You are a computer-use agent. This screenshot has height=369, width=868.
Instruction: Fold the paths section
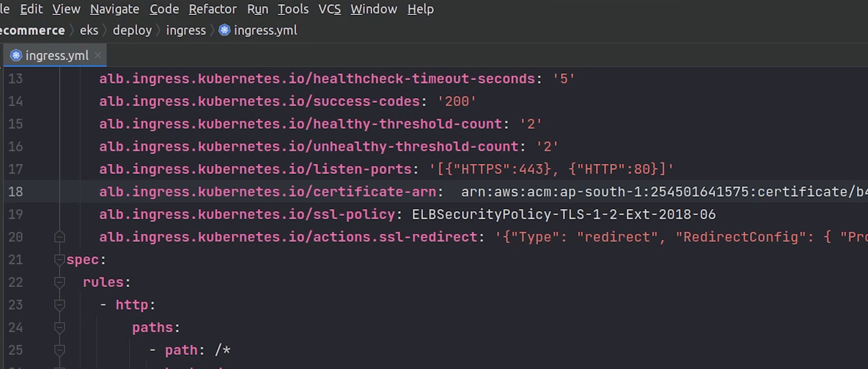pos(59,328)
